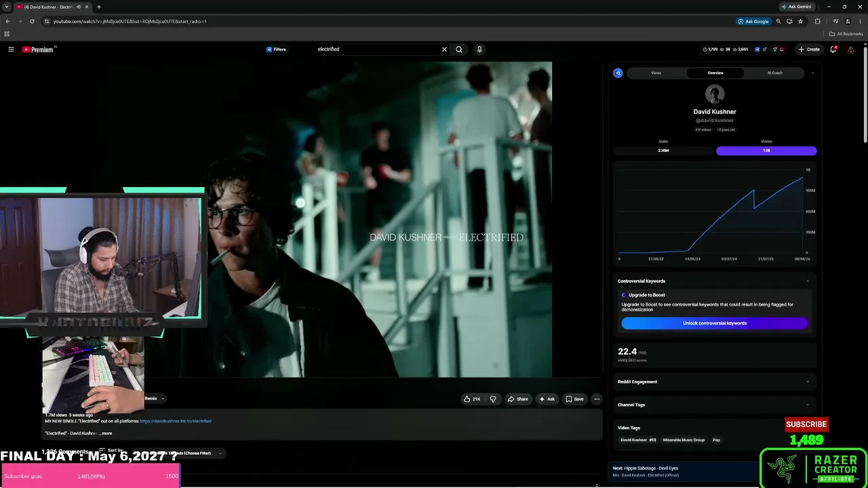Open YouTube notifications bell
The height and width of the screenshot is (488, 868).
[833, 49]
